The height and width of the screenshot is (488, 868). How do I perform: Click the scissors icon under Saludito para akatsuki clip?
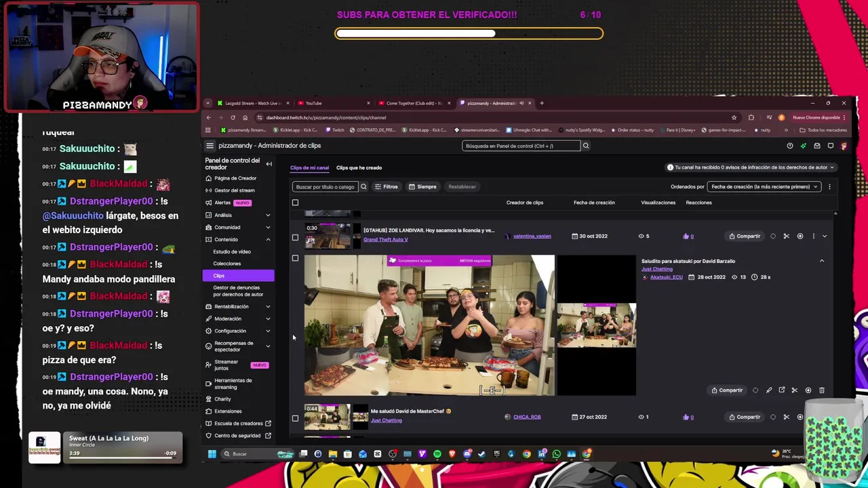click(795, 390)
